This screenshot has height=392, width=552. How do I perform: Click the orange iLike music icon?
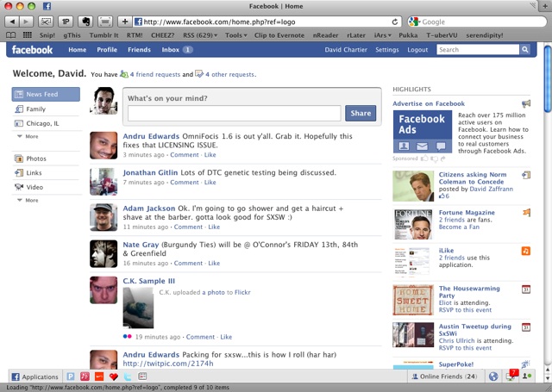(x=526, y=251)
